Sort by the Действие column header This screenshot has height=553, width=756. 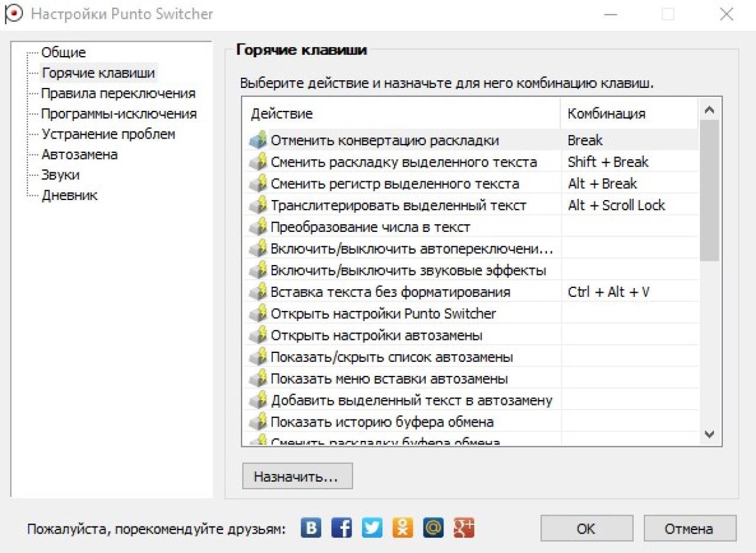click(401, 113)
